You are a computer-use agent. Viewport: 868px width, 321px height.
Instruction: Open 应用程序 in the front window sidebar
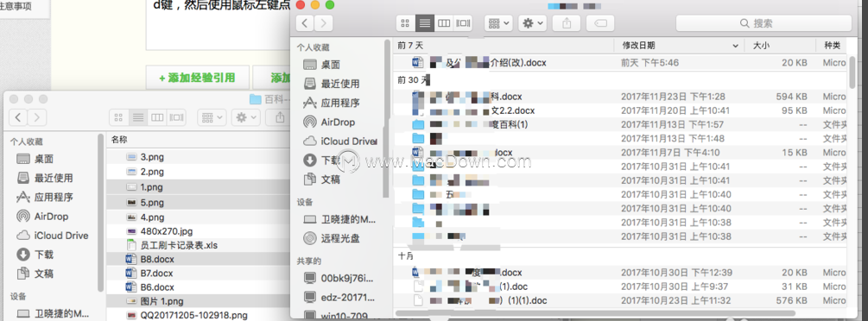pos(340,103)
